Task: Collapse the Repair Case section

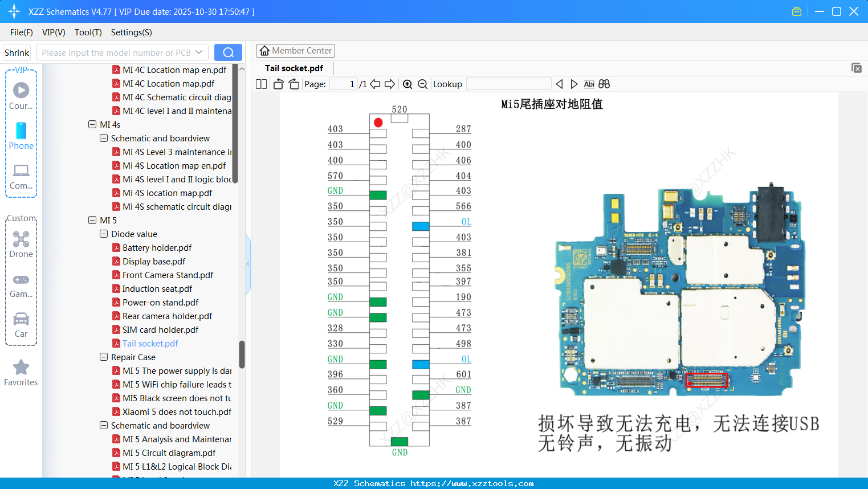Action: pyautogui.click(x=104, y=357)
